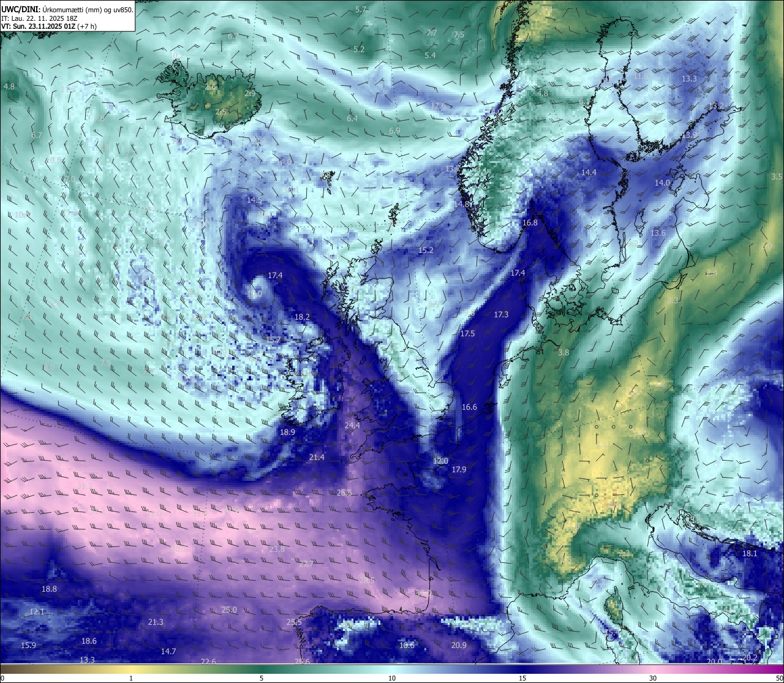Click the color scale tick label '1'
This screenshot has height=683, width=784.
click(x=131, y=678)
